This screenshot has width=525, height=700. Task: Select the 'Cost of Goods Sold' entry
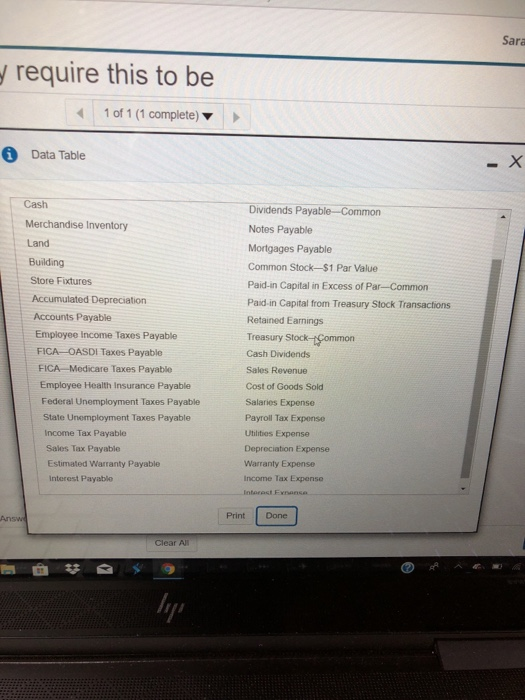(x=284, y=387)
